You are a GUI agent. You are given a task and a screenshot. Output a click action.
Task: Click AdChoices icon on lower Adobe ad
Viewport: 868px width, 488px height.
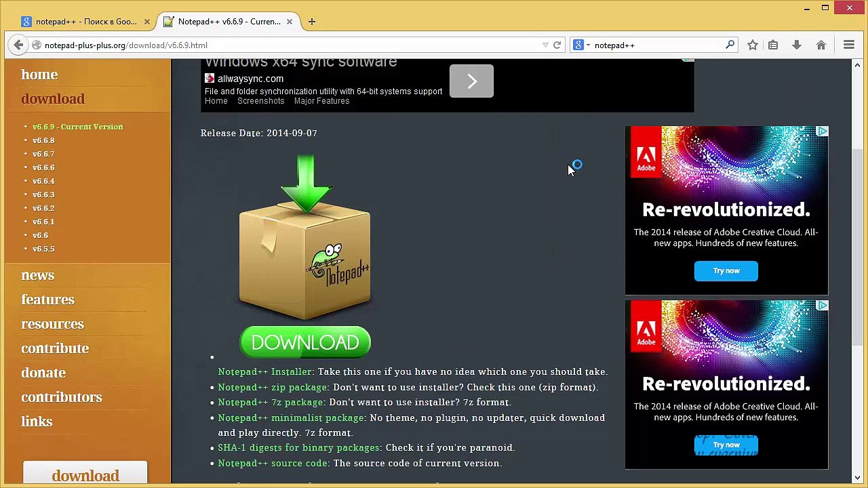(x=822, y=306)
